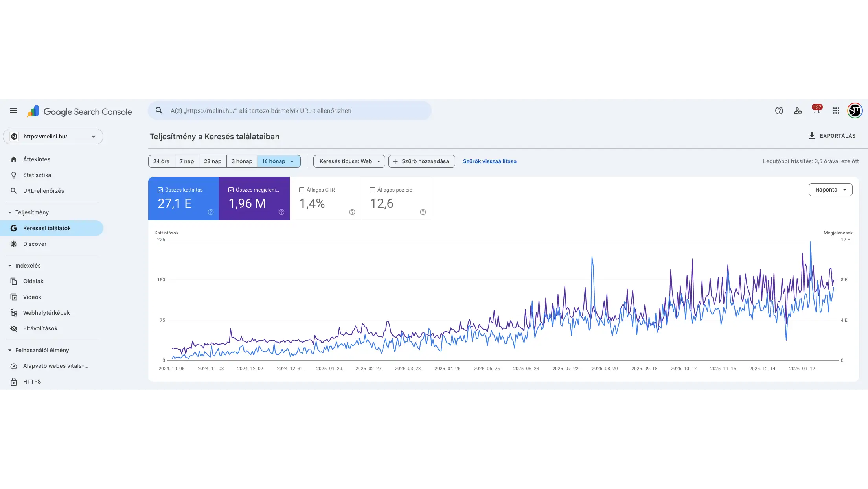Toggle the Összes kattintás checkbox
Viewport: 868px width, 489px height.
160,190
